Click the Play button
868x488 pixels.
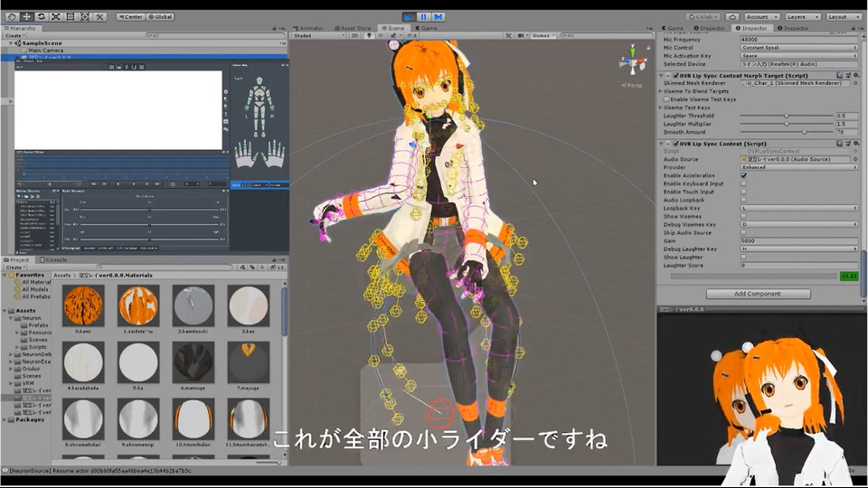(409, 17)
